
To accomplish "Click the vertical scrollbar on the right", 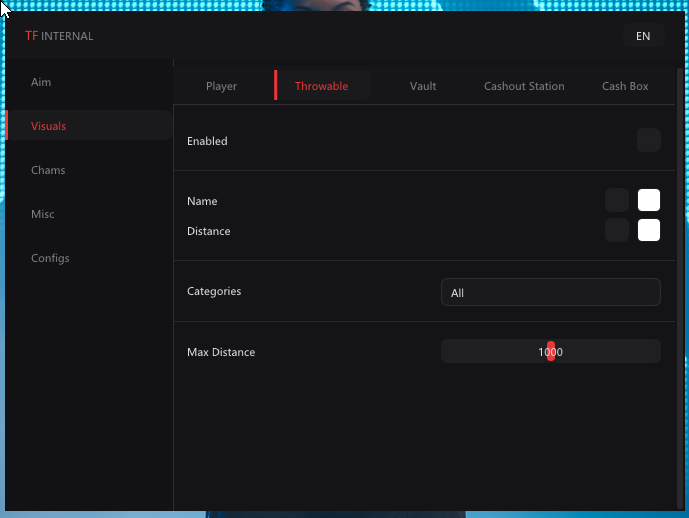I will 680,288.
